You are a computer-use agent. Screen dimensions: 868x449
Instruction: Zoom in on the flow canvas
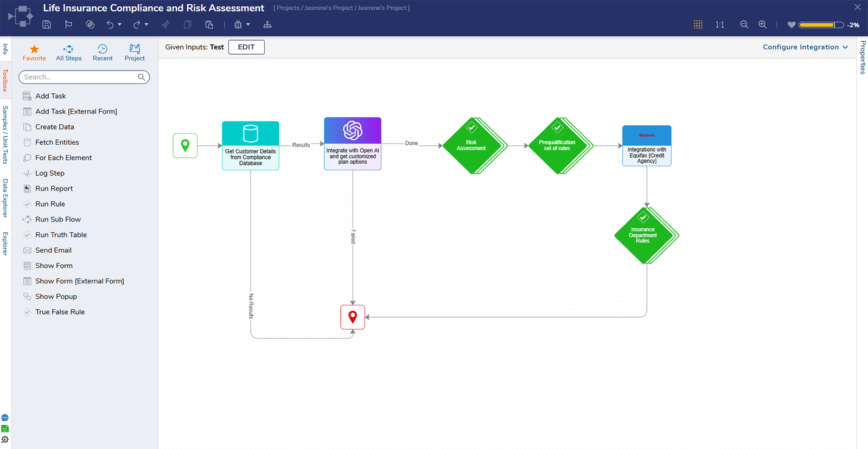point(762,24)
